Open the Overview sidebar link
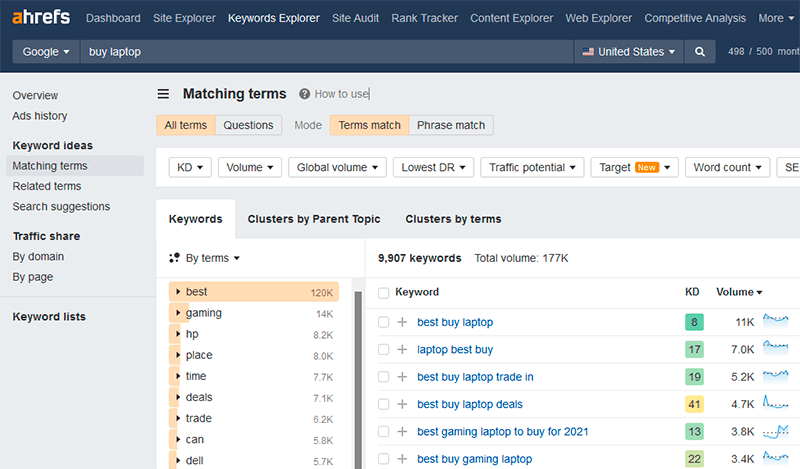 [x=35, y=95]
